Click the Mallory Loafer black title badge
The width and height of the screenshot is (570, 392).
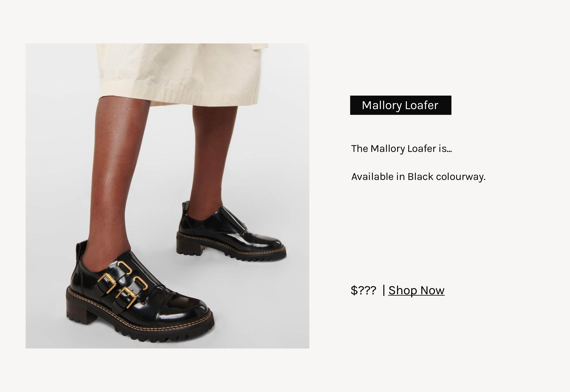pos(401,105)
